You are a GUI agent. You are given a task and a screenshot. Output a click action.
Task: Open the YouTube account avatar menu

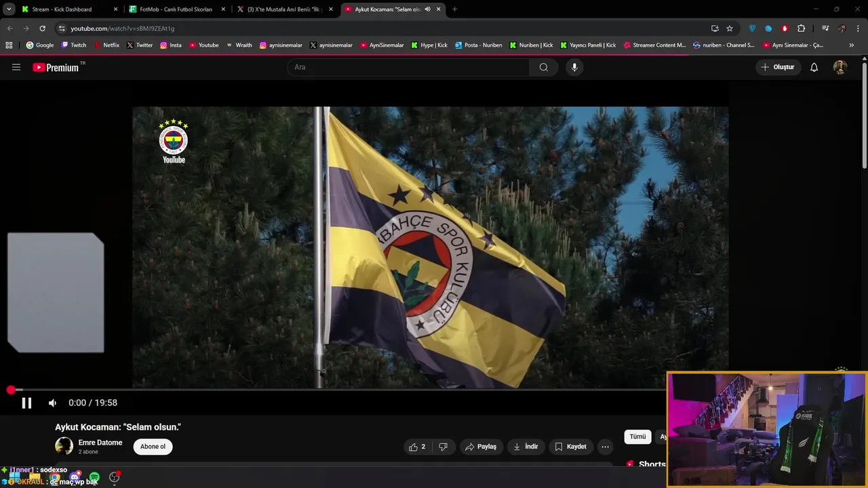click(x=840, y=67)
